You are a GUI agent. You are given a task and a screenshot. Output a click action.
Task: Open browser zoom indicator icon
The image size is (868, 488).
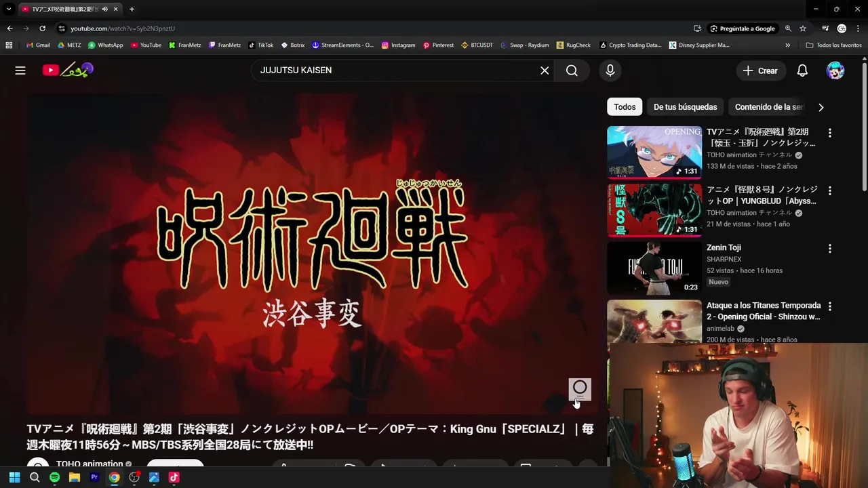[x=788, y=28]
